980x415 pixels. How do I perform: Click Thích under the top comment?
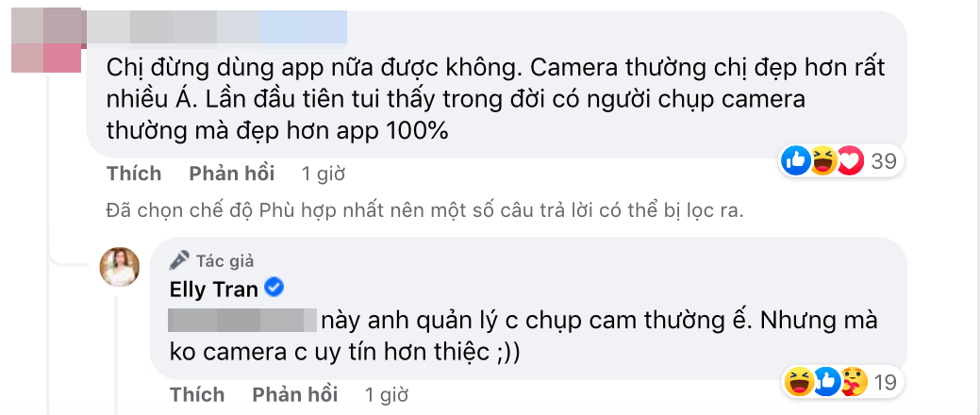(134, 174)
